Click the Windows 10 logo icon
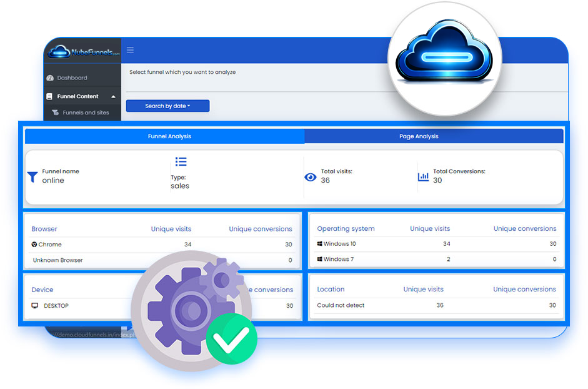The image size is (588, 389). tap(319, 244)
